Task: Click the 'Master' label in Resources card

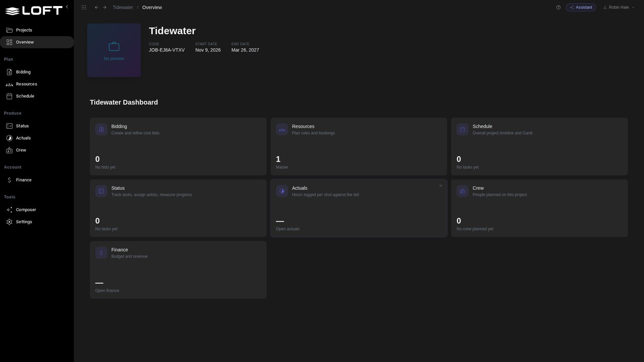Action: [x=282, y=167]
